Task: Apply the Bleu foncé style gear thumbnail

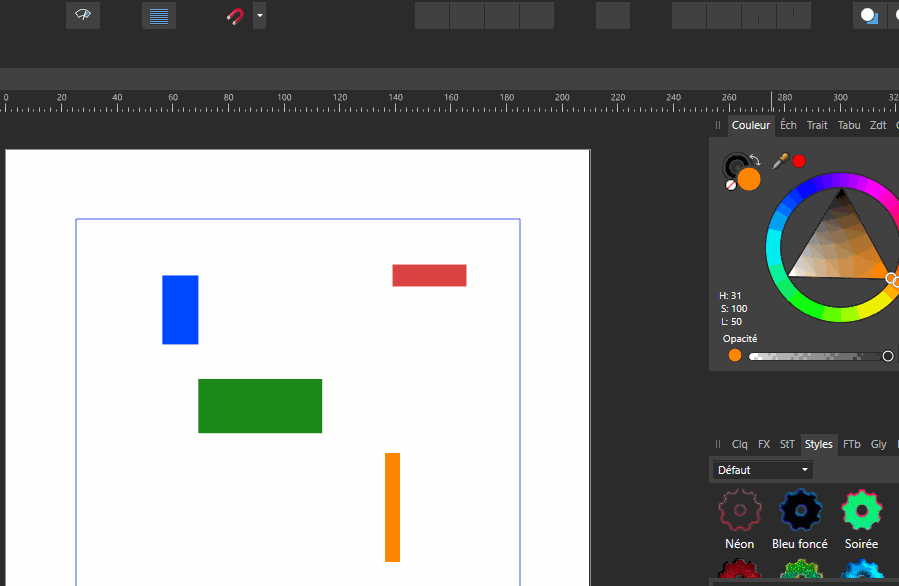Action: pos(800,510)
